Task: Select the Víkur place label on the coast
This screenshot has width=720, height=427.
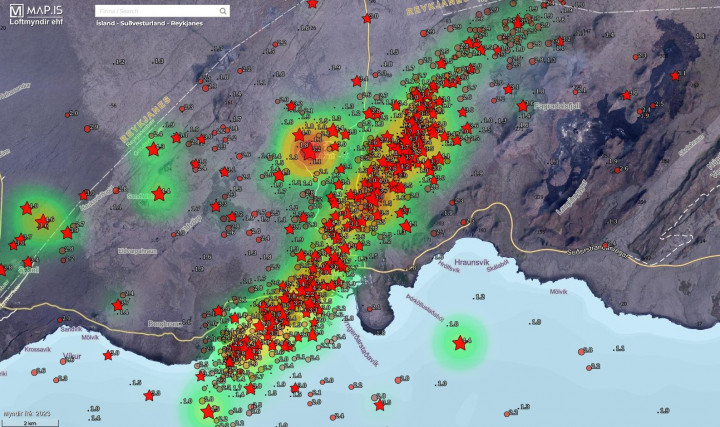Action: click(71, 356)
